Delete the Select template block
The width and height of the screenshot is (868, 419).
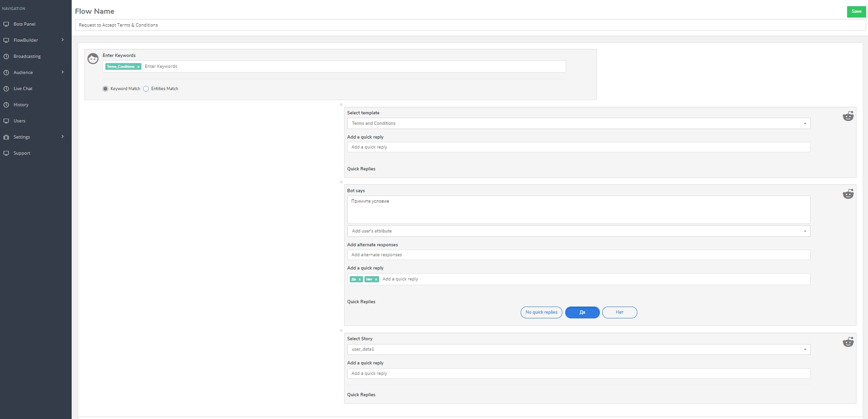pos(341,105)
